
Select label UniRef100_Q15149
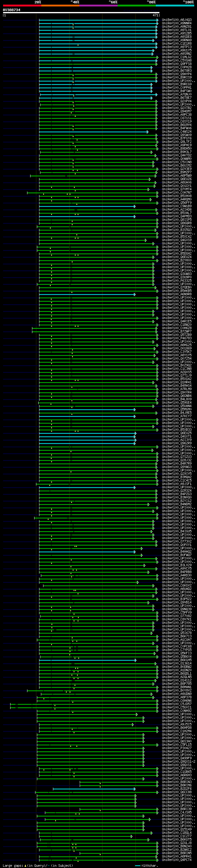tap(177, 829)
